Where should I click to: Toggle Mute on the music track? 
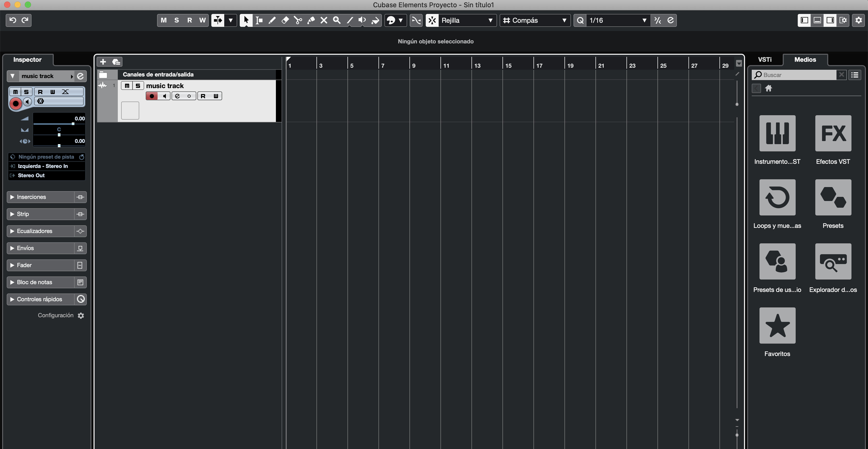pos(127,86)
